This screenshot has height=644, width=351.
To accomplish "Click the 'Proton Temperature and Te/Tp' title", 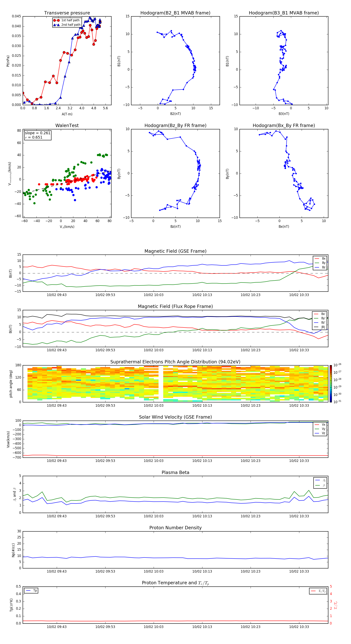I will tap(175, 583).
